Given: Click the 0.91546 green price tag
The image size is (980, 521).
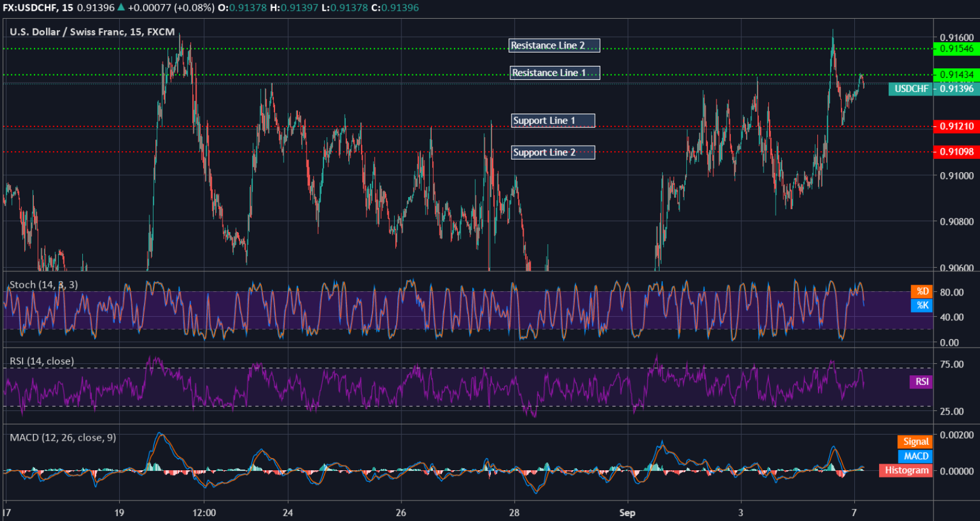Looking at the screenshot, I should [956, 49].
